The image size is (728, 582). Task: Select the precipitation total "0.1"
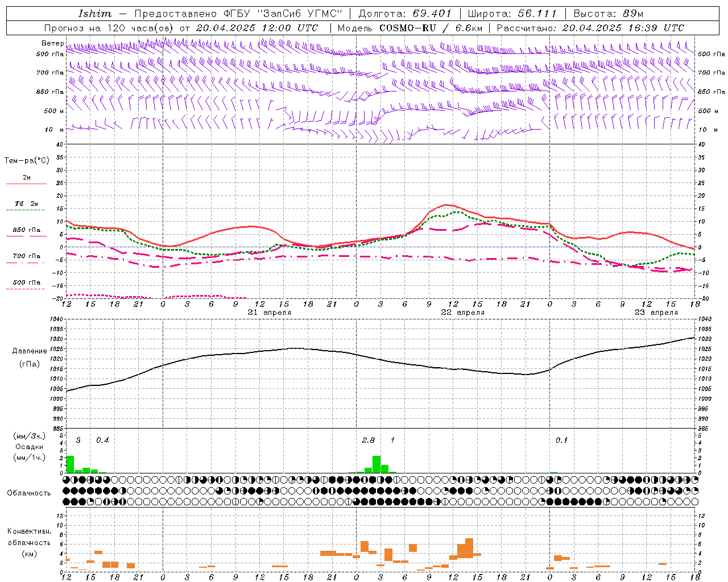tap(561, 440)
